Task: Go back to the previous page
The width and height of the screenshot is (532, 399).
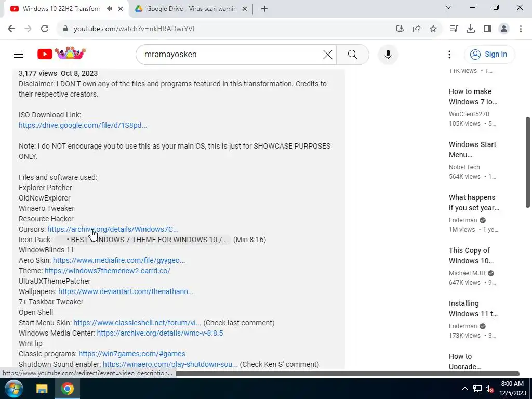Action: 11,29
